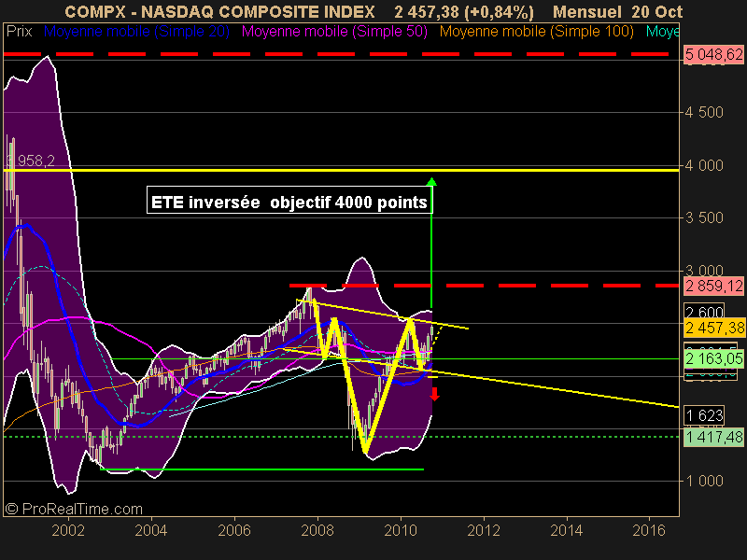The height and width of the screenshot is (560, 747).
Task: Click the 2008 date axis label
Action: [317, 530]
